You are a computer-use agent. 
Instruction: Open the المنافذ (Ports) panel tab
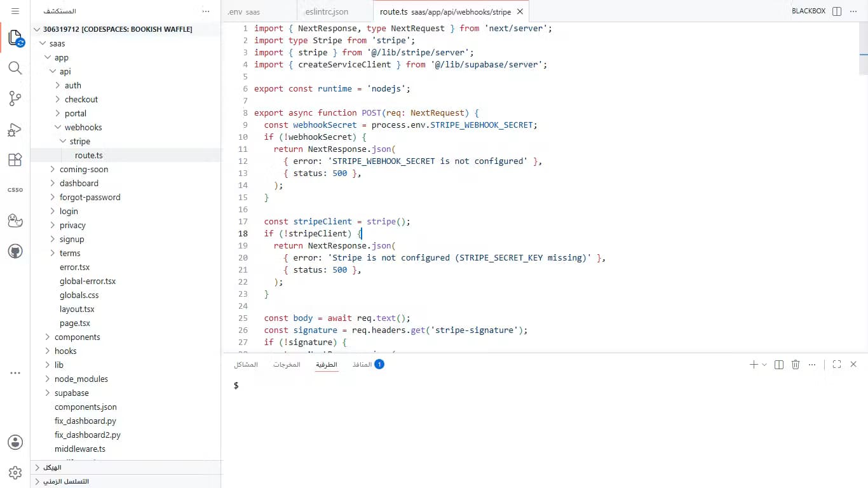pyautogui.click(x=369, y=364)
